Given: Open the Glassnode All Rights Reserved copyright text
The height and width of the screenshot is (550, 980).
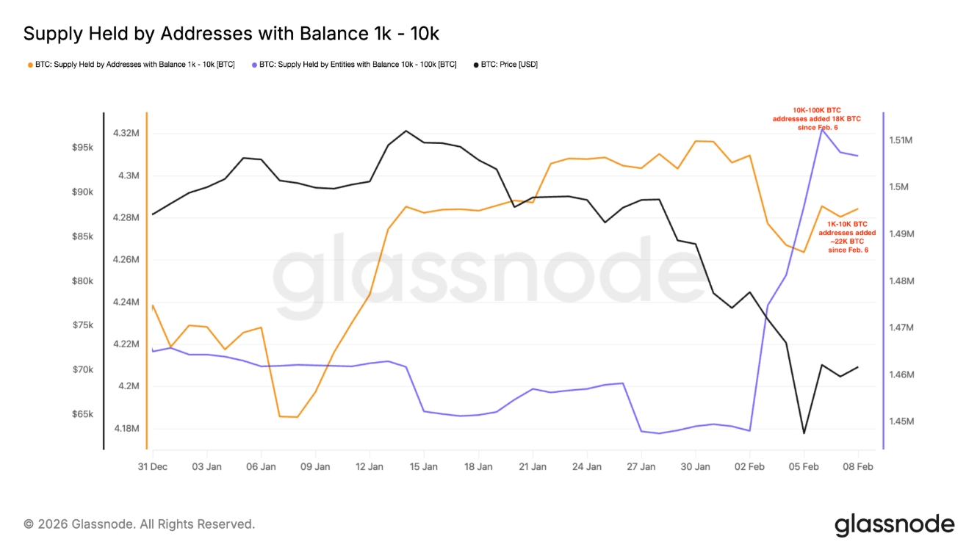Looking at the screenshot, I should tap(140, 524).
